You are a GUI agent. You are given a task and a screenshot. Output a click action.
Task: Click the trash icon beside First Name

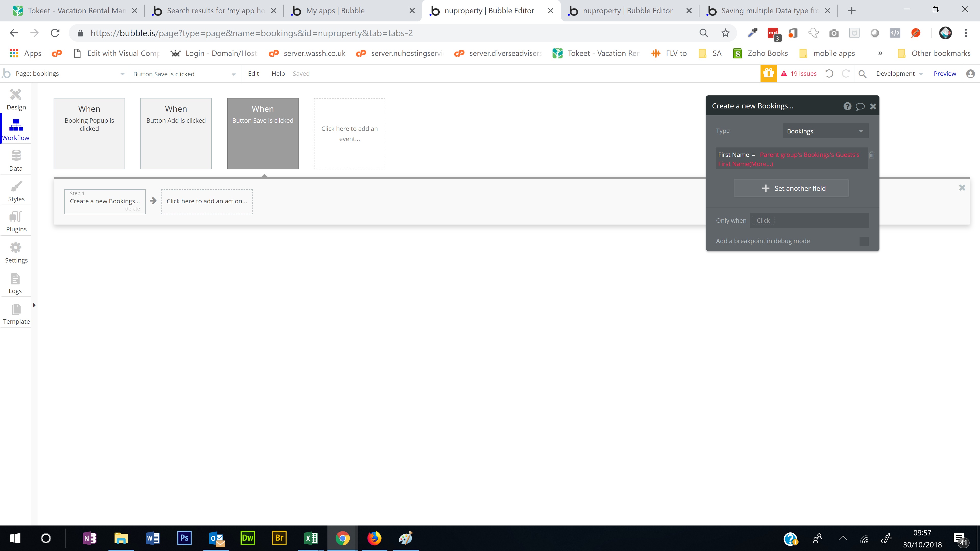click(872, 155)
